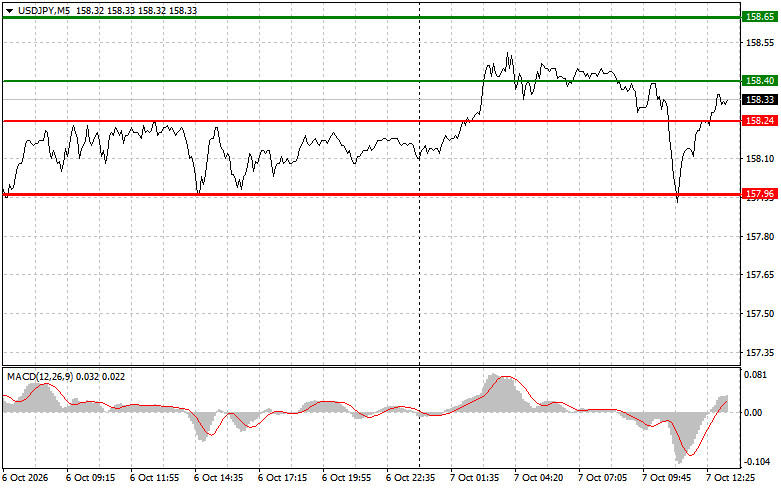Click the 157.80 price scale value
Viewport: 781px width, 489px height.
760,237
